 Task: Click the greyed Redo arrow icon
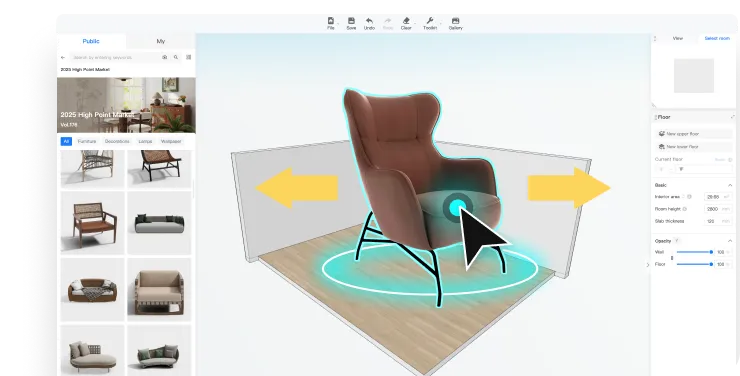coord(387,21)
